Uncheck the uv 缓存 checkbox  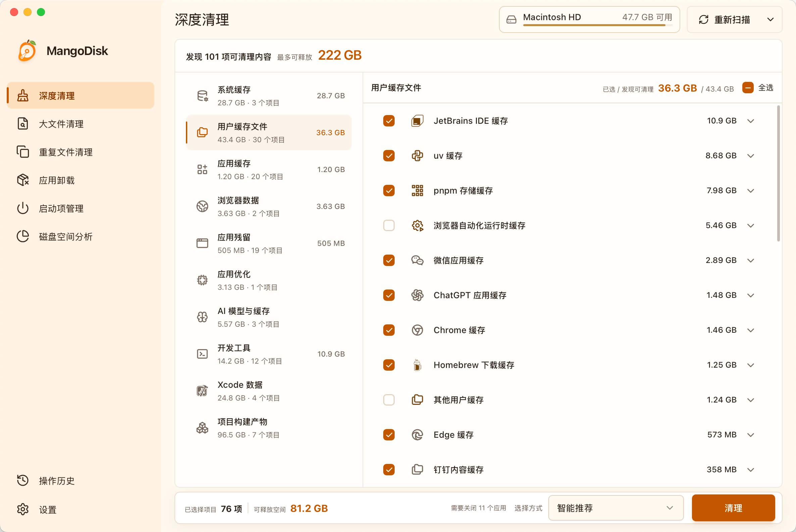389,156
